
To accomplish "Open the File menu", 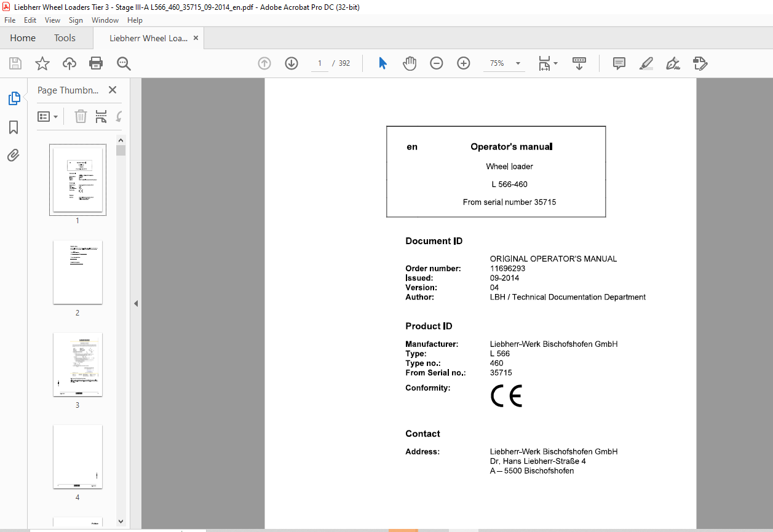I will (10, 20).
